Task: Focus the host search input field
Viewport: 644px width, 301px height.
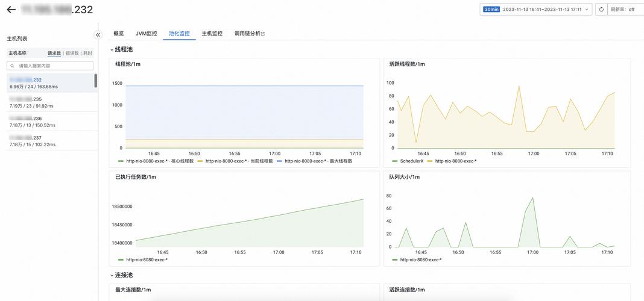Action: [50, 66]
